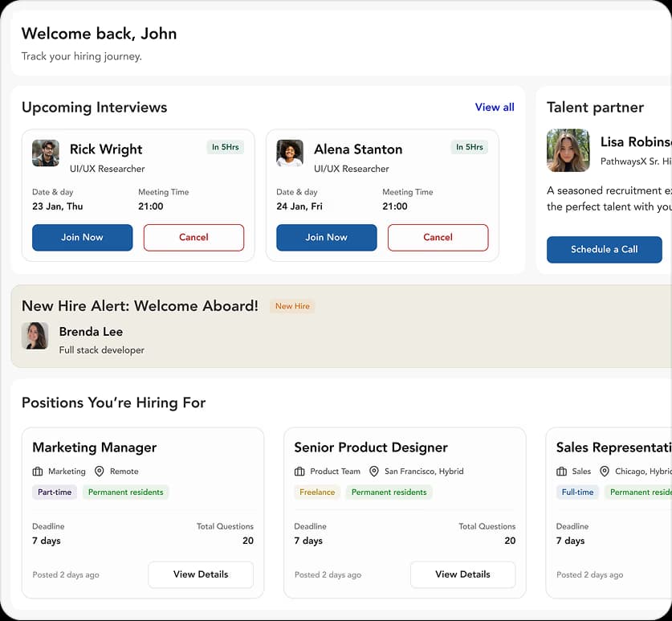Screen dimensions: 672x621
Task: View Details for Senior Product Designer
Action: point(462,574)
